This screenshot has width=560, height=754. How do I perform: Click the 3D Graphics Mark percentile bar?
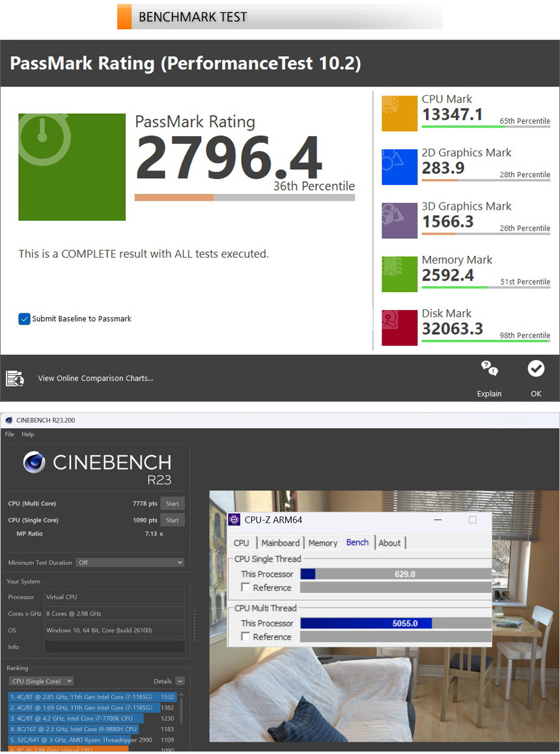[486, 234]
